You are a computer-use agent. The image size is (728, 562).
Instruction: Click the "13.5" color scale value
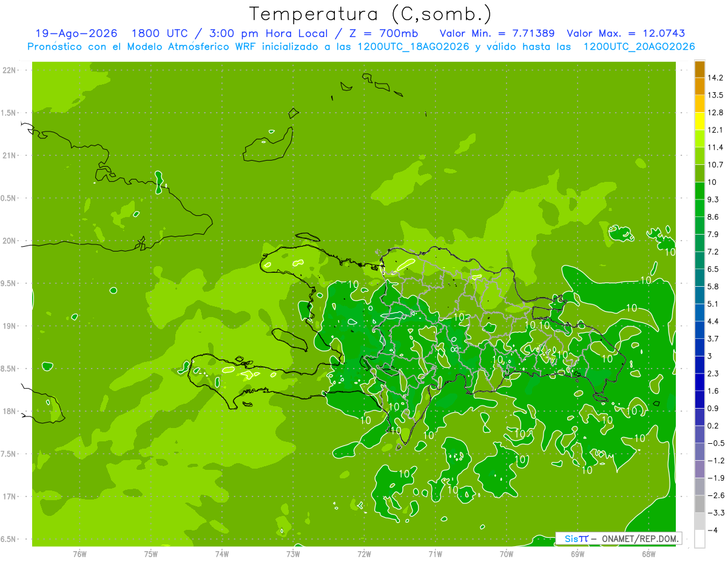point(716,95)
